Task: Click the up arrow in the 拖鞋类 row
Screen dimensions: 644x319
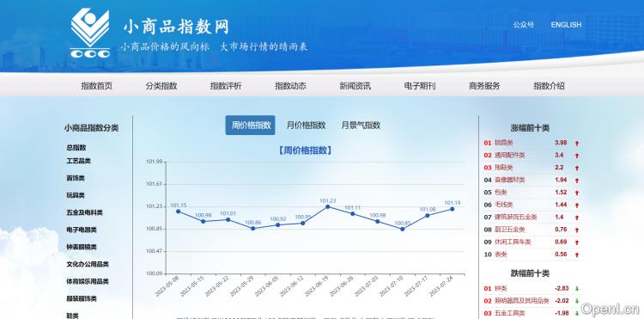Action: (x=577, y=169)
